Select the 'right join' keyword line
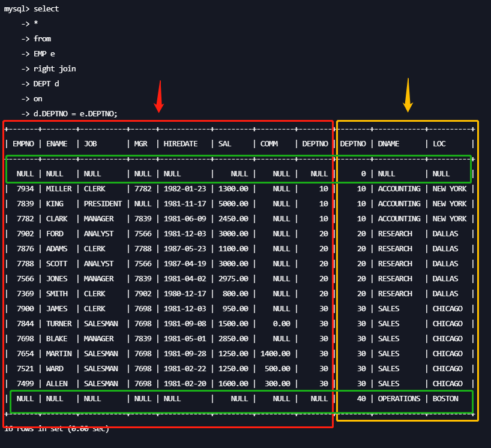This screenshot has height=448, width=491. [x=54, y=69]
